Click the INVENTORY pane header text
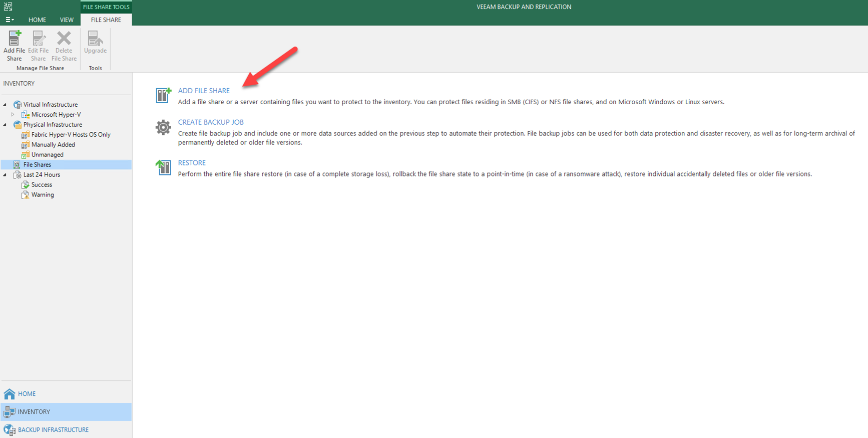Image resolution: width=868 pixels, height=438 pixels. coord(19,84)
